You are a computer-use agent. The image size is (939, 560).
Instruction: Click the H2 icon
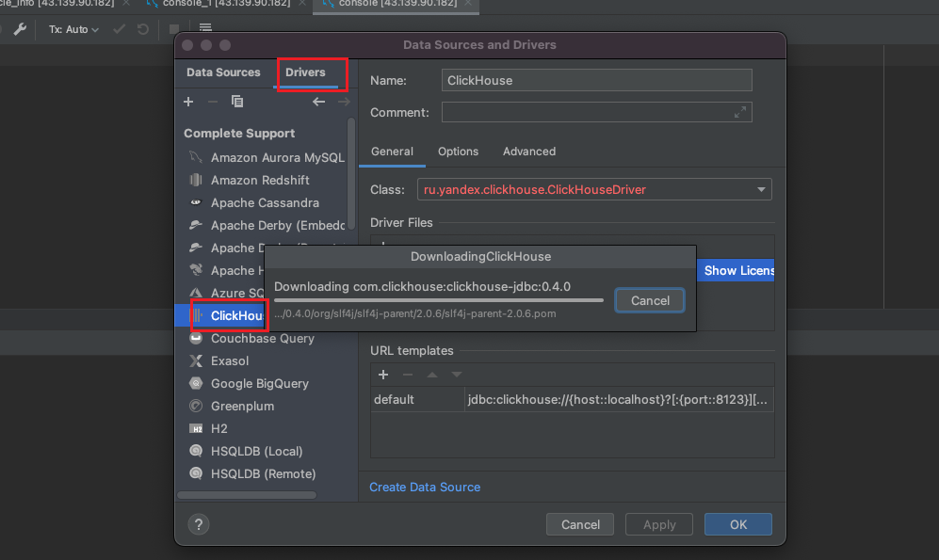coord(196,429)
